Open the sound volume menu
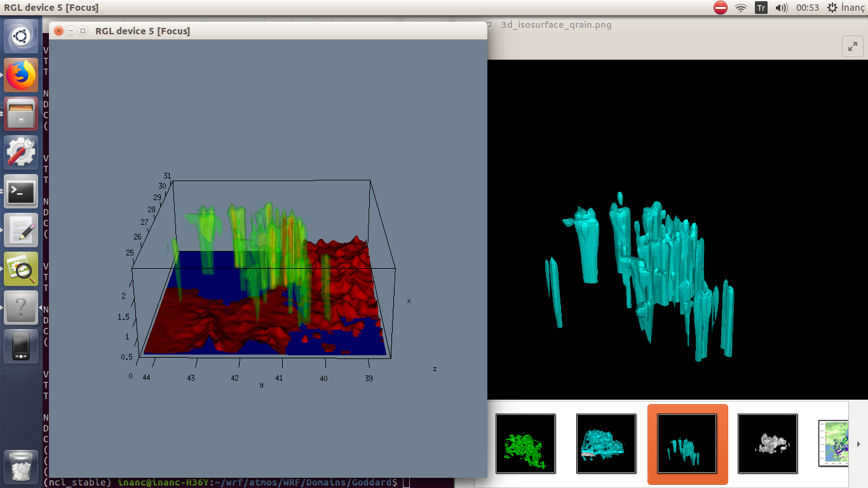The width and height of the screenshot is (868, 488). (782, 8)
